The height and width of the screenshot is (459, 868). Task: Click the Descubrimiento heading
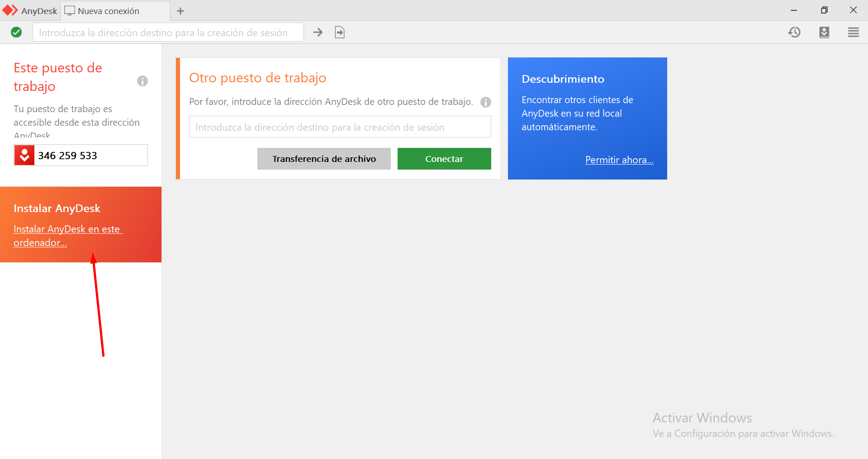pos(563,79)
